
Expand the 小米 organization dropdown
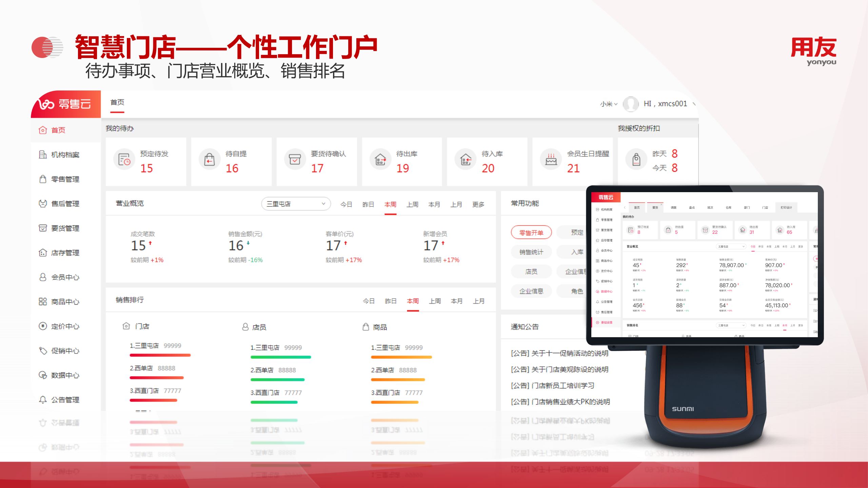(x=608, y=104)
